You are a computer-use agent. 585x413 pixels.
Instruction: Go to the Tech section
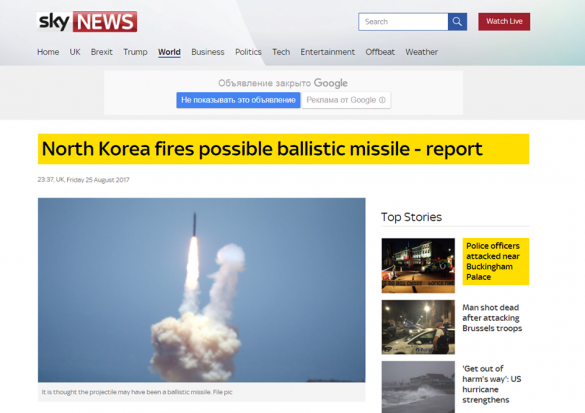click(281, 52)
